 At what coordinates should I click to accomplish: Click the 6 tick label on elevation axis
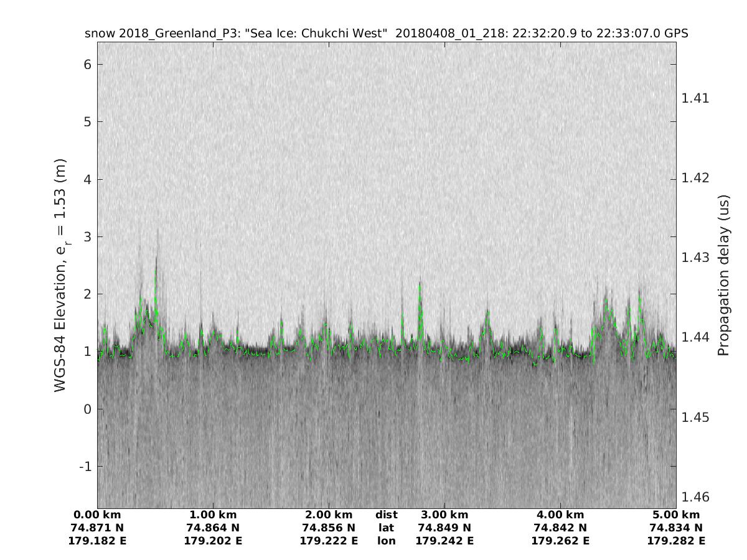pos(87,64)
